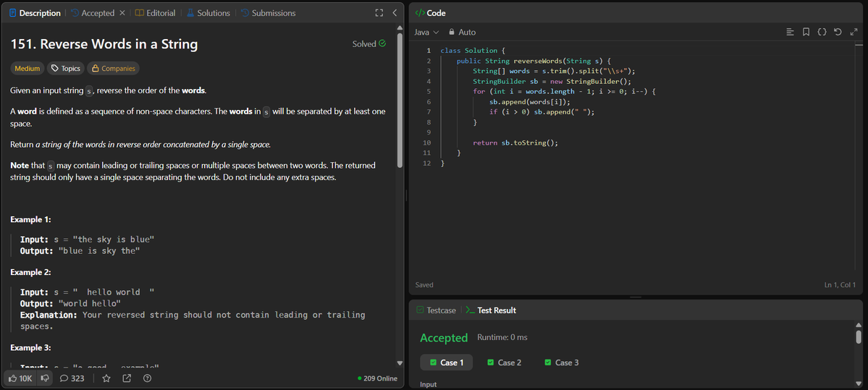
Task: Collapse the description panel with chevron
Action: click(395, 13)
